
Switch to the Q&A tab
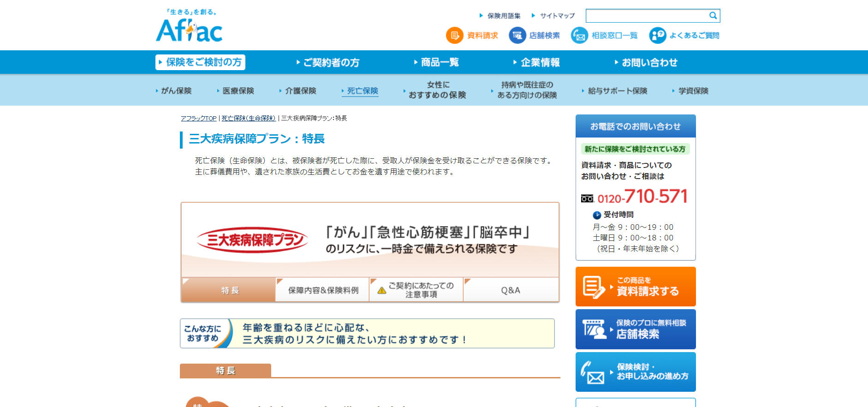(x=511, y=290)
